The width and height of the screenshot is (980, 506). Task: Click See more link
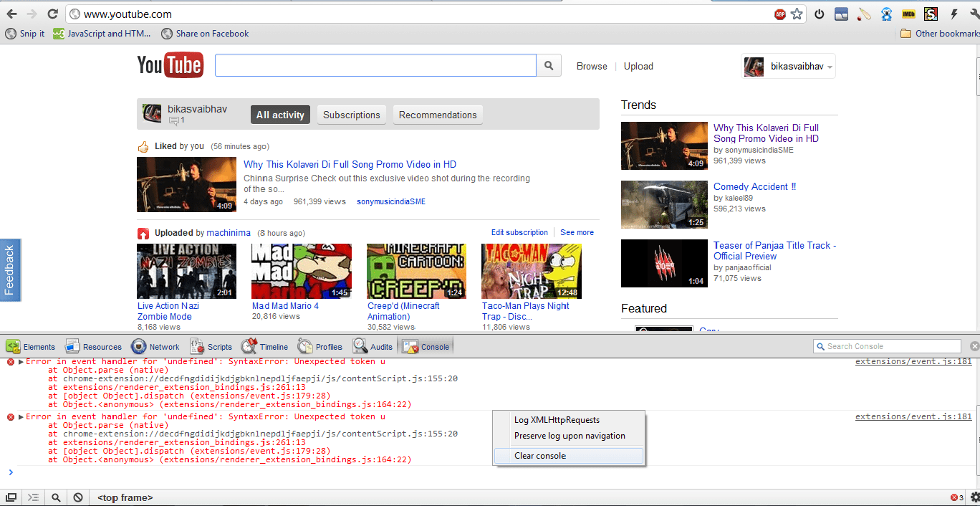click(x=577, y=232)
